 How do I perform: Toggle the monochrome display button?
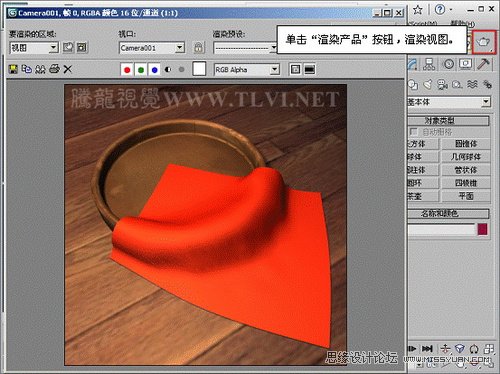[x=181, y=70]
